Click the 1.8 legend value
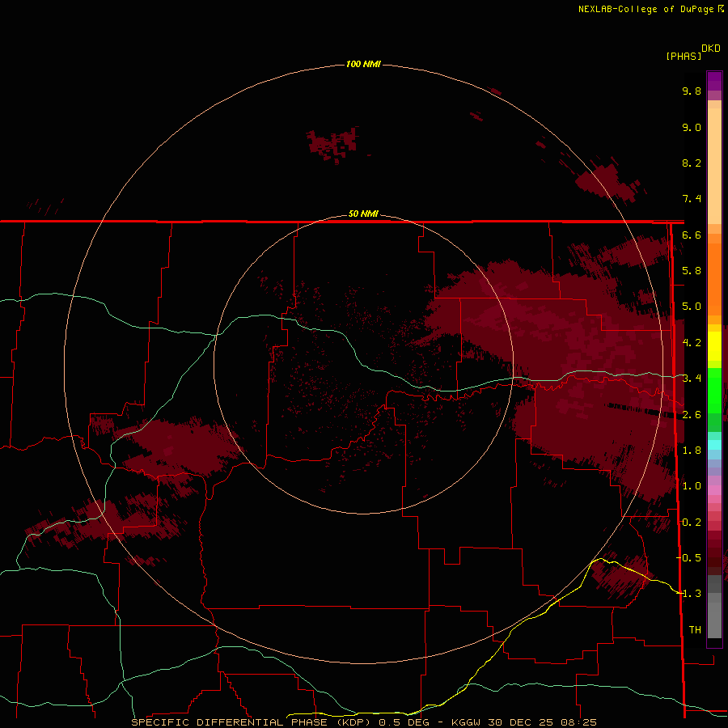This screenshot has height=728, width=728. (x=692, y=451)
